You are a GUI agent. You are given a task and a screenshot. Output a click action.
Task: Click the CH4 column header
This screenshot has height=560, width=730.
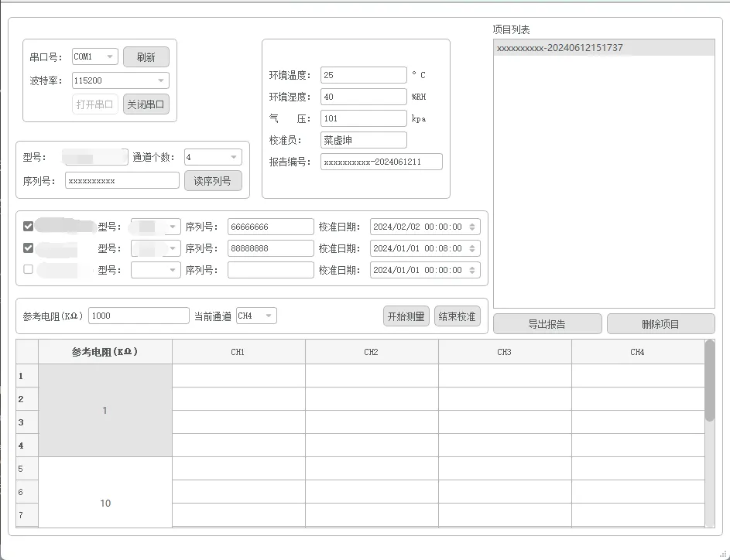pyautogui.click(x=638, y=352)
